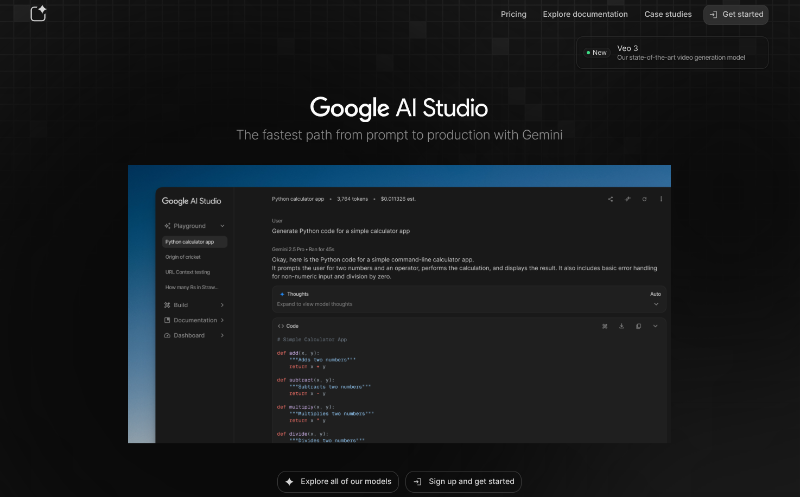Select the 'How many Rs in Straw...' chat
Viewport: 800px width, 497px height.
(x=191, y=287)
